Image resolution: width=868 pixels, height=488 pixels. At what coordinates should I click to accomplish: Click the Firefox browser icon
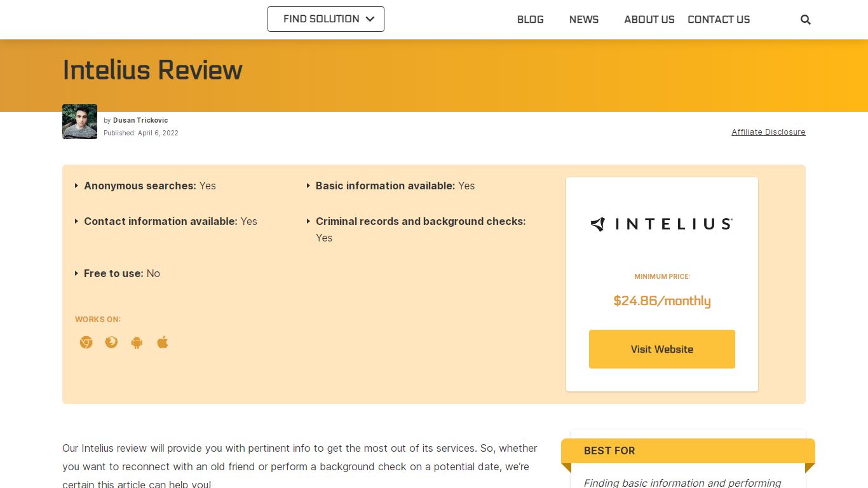(x=111, y=342)
